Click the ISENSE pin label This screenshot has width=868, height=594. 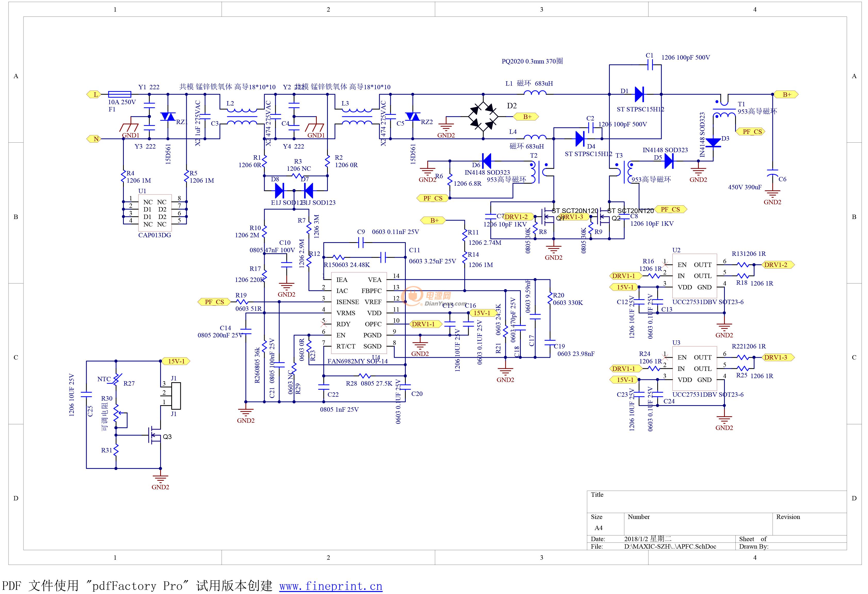(347, 302)
